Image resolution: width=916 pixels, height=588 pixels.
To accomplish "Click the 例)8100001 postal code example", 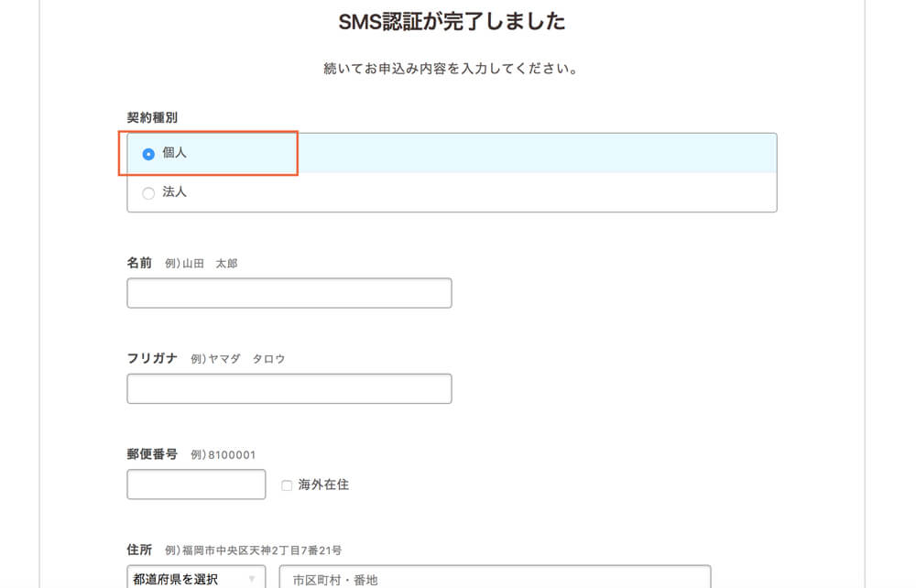I will pos(224,455).
